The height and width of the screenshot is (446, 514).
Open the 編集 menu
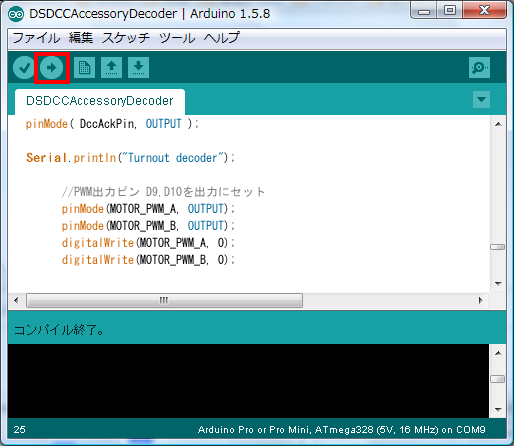tap(81, 38)
